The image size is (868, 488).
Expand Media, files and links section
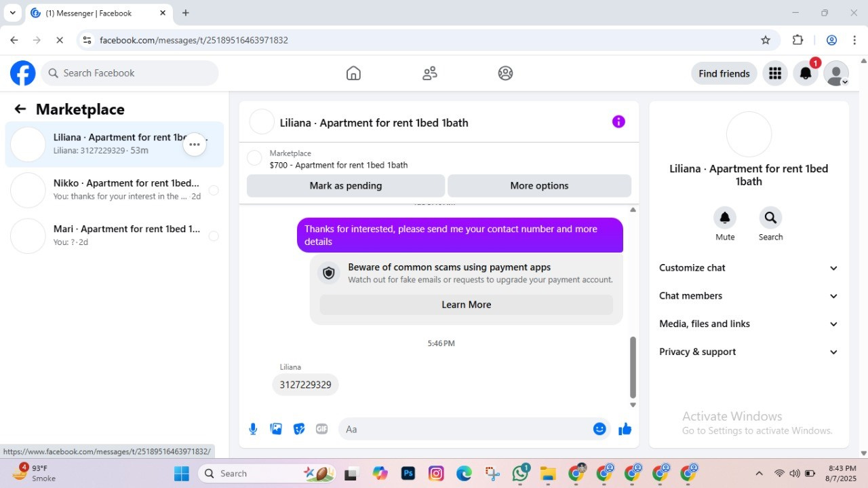(749, 324)
